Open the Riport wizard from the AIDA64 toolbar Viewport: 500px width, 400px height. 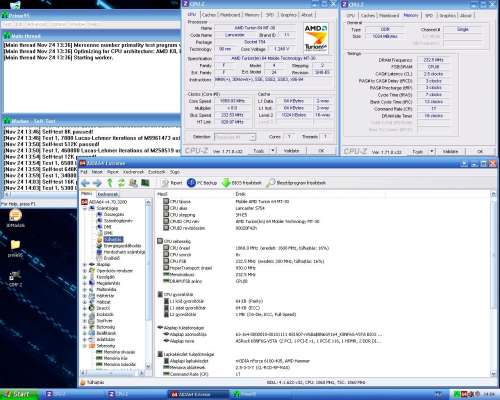pos(172,183)
